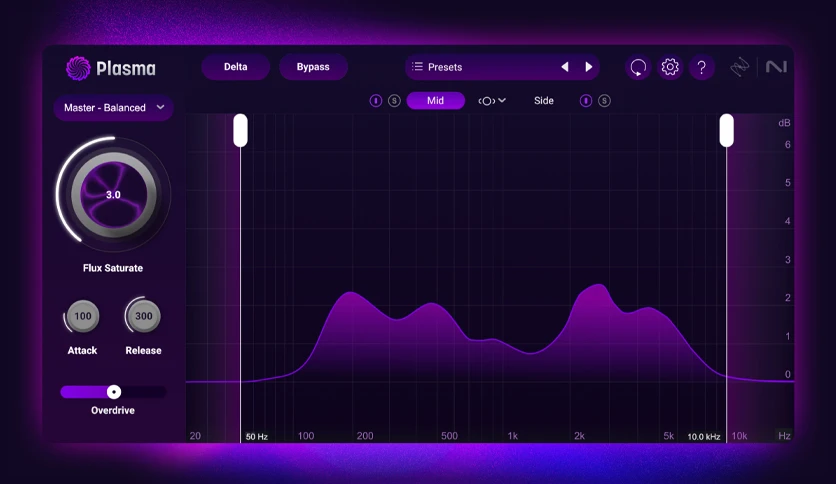Open help with the question mark icon
Screen dimensions: 836x484
click(x=702, y=67)
